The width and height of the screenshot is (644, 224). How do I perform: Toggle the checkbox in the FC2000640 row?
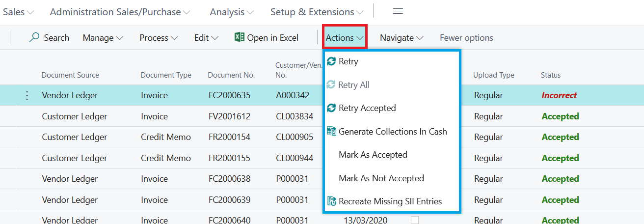tap(415, 220)
